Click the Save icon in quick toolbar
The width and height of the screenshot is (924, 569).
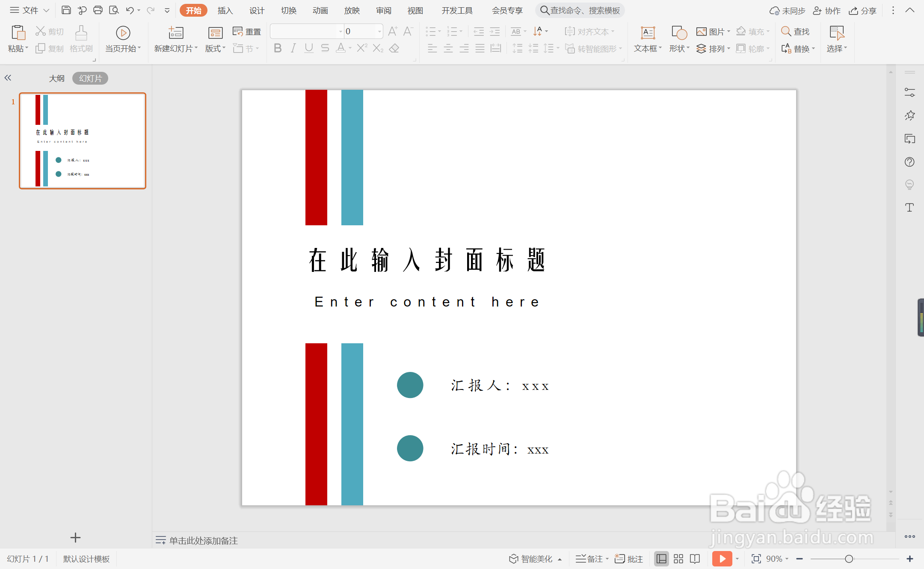pos(66,10)
